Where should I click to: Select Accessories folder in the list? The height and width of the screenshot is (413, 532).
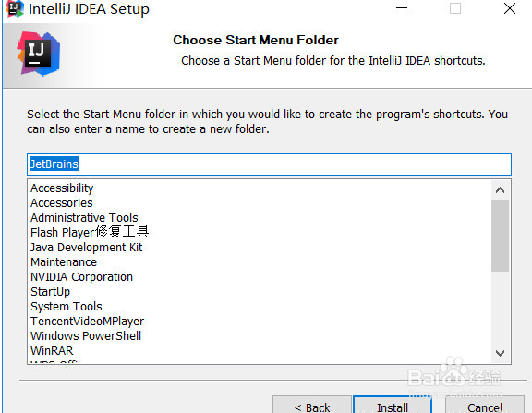(x=61, y=203)
